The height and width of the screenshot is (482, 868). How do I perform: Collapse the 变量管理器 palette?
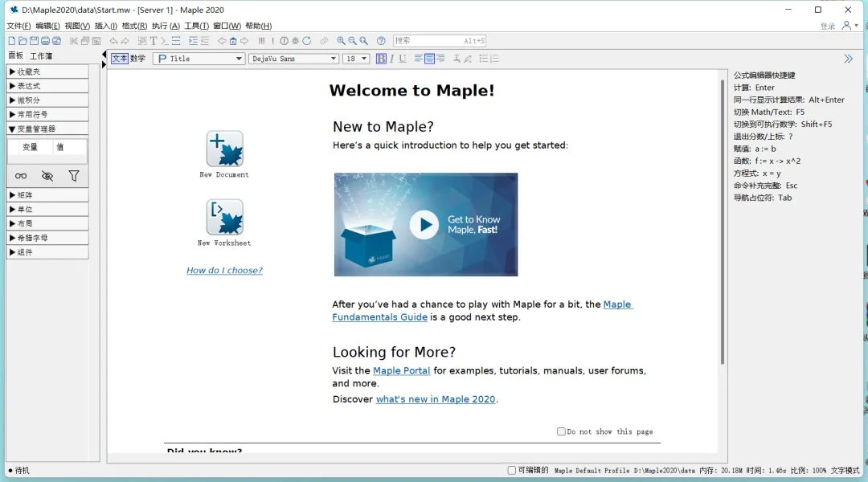click(x=47, y=129)
